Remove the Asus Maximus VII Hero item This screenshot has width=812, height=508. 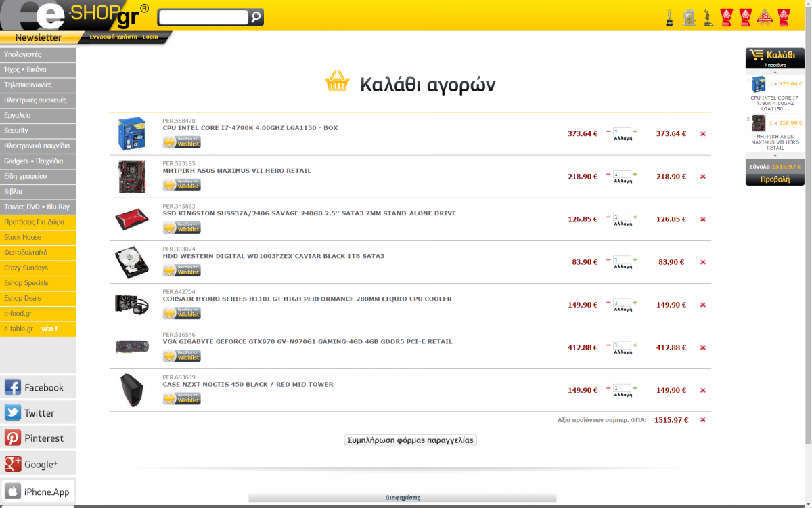click(702, 177)
